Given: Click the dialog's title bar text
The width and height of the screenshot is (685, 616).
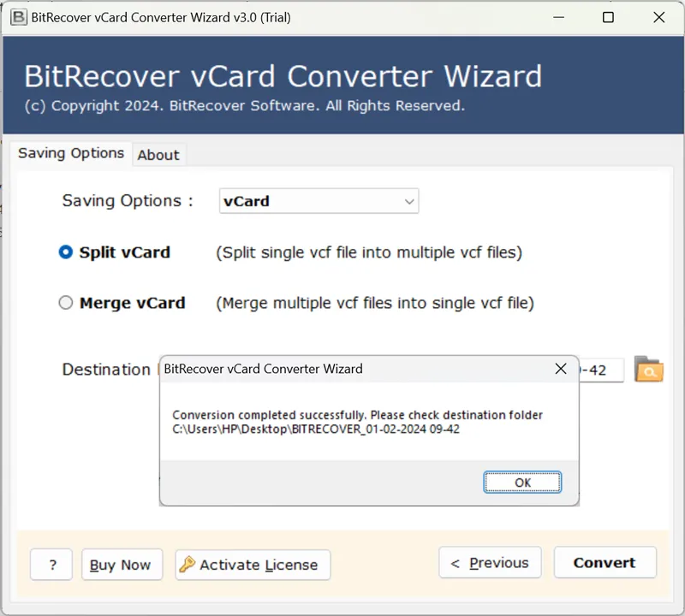Looking at the screenshot, I should click(263, 369).
